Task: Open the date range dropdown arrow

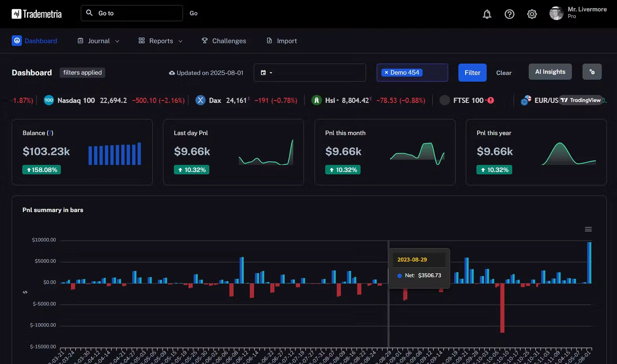Action: point(271,73)
